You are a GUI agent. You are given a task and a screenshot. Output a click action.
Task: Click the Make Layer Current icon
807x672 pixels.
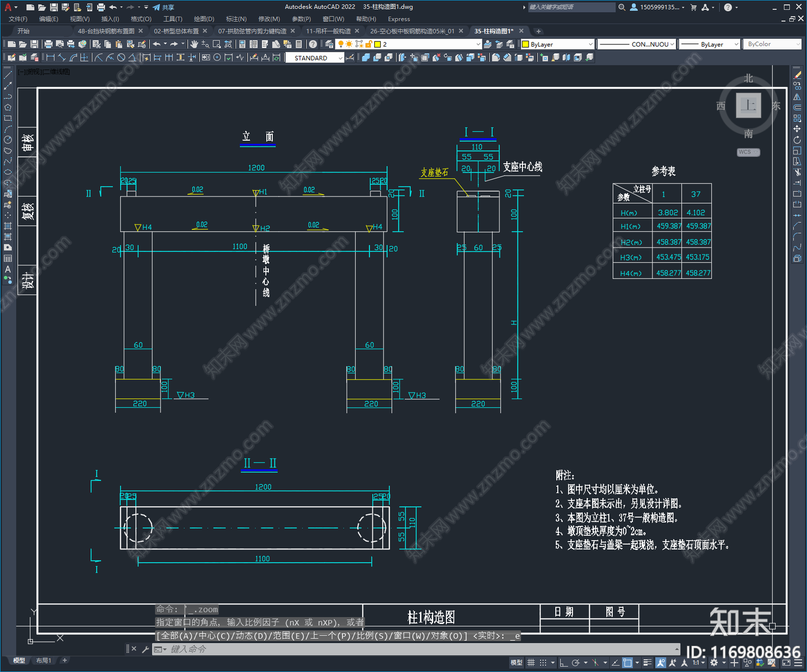click(488, 44)
